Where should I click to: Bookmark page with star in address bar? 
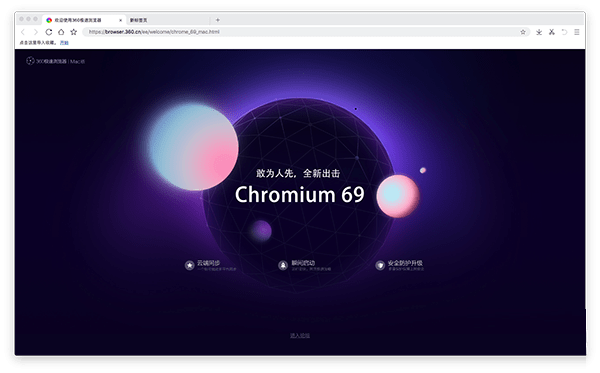click(x=523, y=32)
